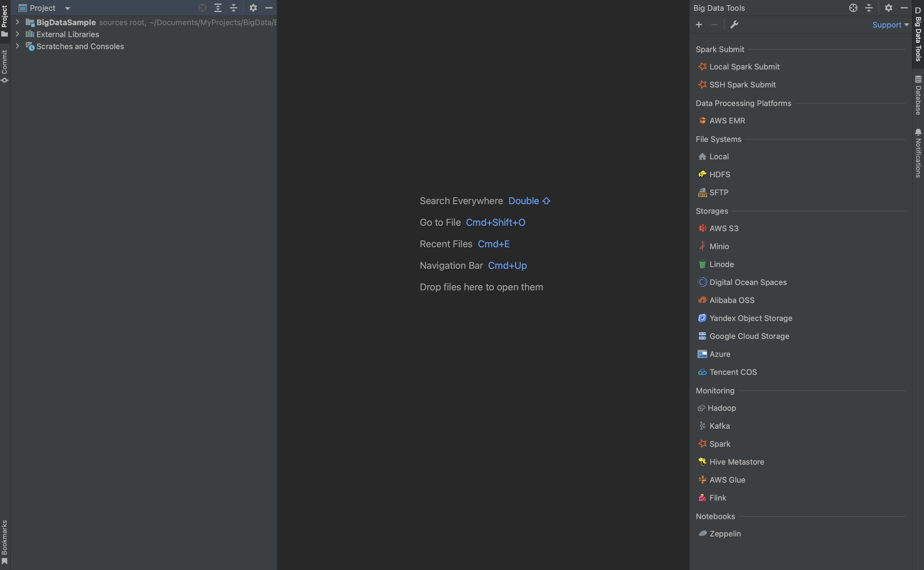Expand the BigDataSample project node

[x=17, y=22]
